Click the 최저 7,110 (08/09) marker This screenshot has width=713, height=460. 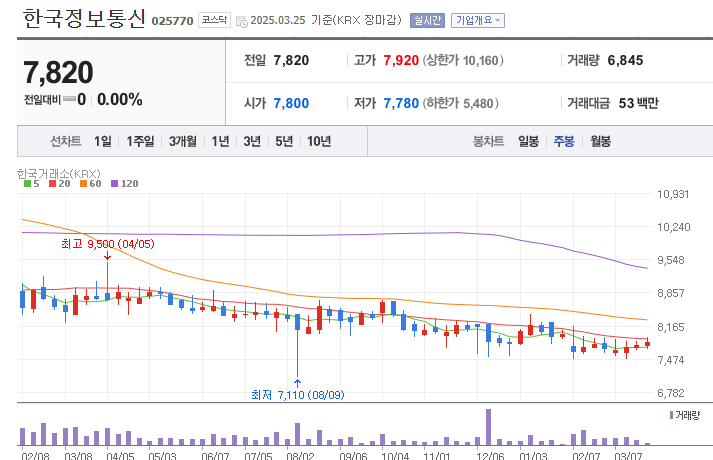298,395
